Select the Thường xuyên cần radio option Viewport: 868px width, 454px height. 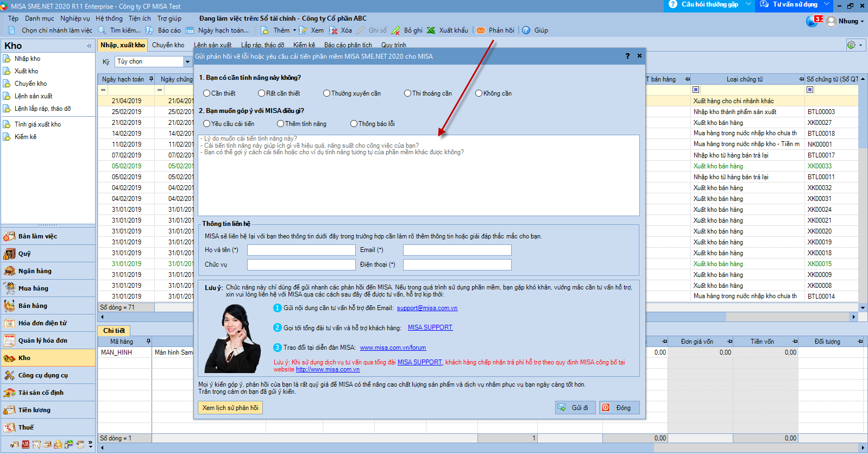click(x=326, y=93)
